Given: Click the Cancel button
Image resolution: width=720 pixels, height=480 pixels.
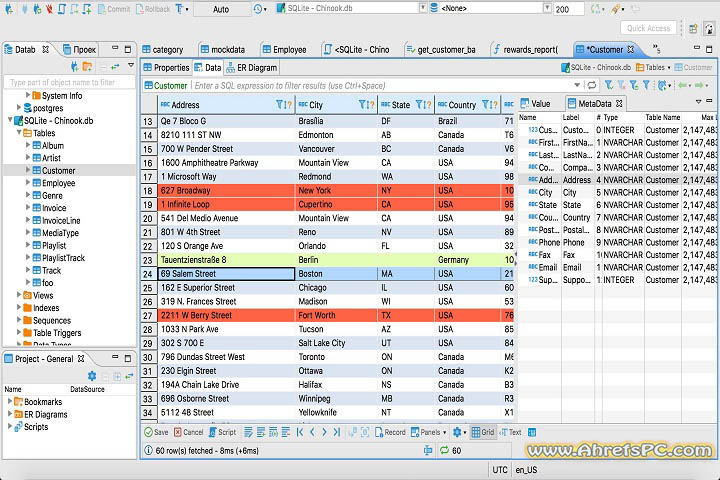Looking at the screenshot, I should point(188,432).
